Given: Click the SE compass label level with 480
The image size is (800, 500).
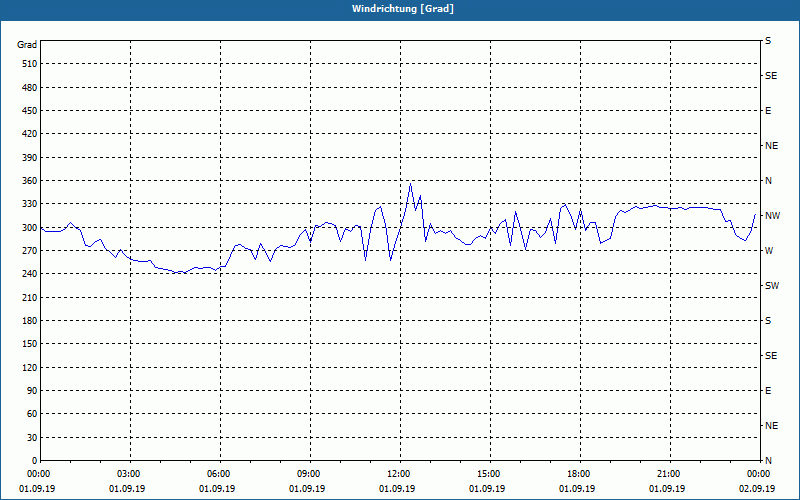Looking at the screenshot, I should tap(771, 76).
